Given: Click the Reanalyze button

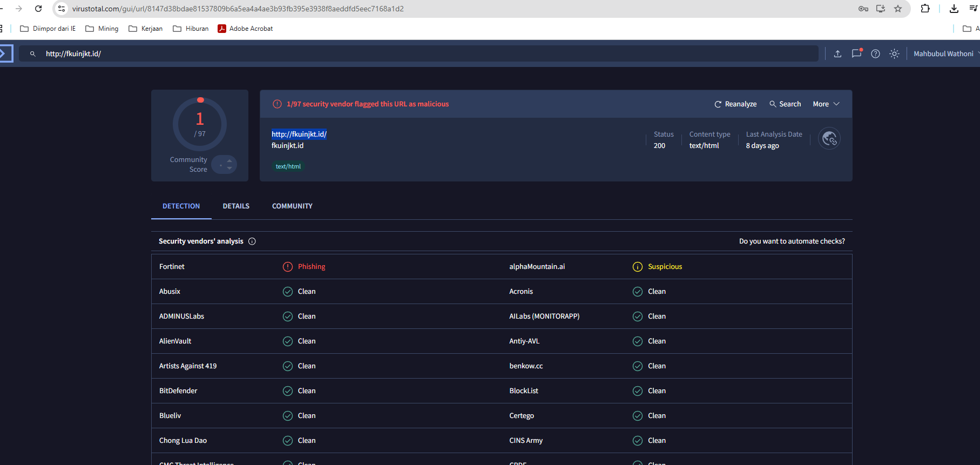Looking at the screenshot, I should (x=735, y=104).
